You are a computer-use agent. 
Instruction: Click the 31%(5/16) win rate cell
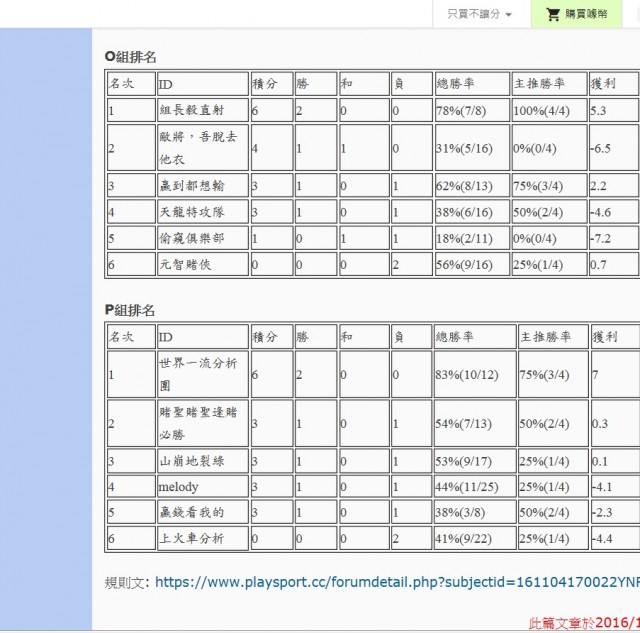(472, 148)
